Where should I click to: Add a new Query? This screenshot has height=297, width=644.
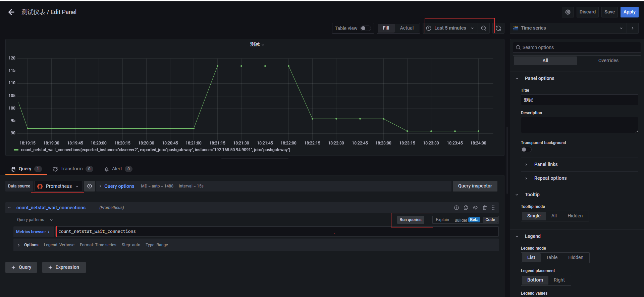[x=21, y=267]
